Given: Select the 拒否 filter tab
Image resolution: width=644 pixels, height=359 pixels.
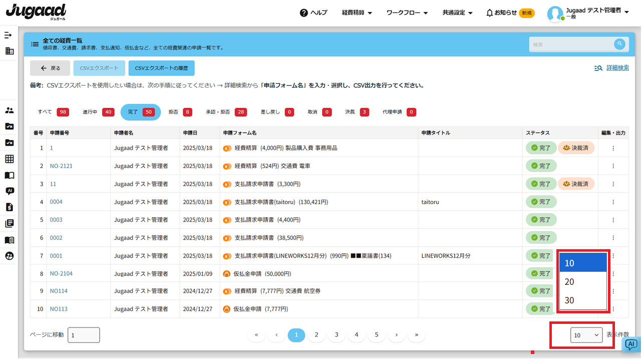Looking at the screenshot, I should (180, 112).
